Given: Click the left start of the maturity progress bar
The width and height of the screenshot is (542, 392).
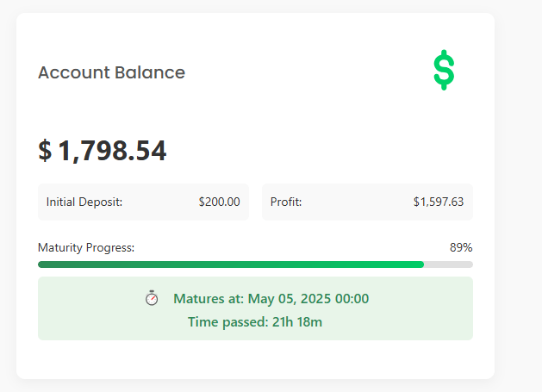Looking at the screenshot, I should tap(41, 264).
